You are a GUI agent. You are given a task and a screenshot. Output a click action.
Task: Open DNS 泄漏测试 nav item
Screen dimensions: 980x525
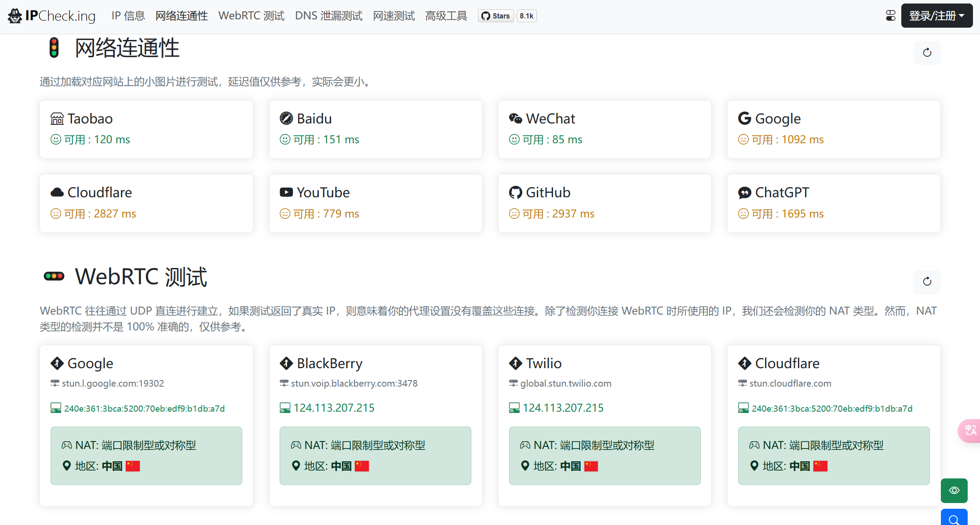click(328, 16)
